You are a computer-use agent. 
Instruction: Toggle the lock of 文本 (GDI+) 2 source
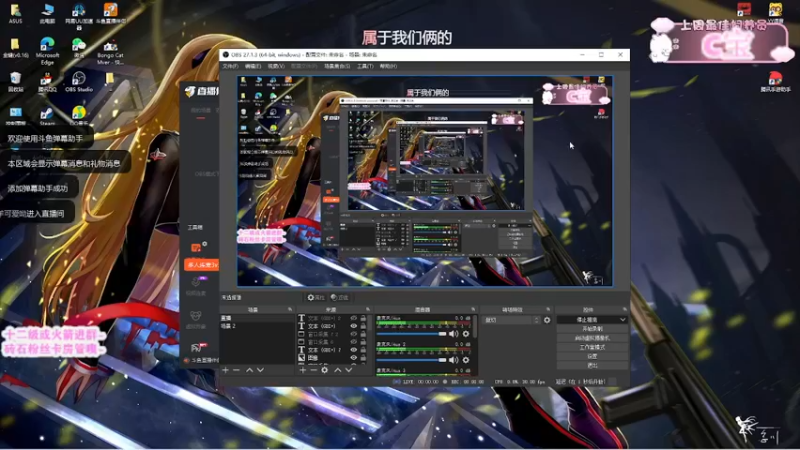tap(363, 318)
